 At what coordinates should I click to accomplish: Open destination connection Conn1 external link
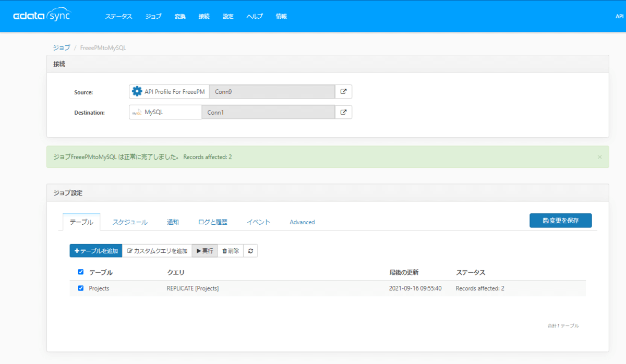[343, 112]
